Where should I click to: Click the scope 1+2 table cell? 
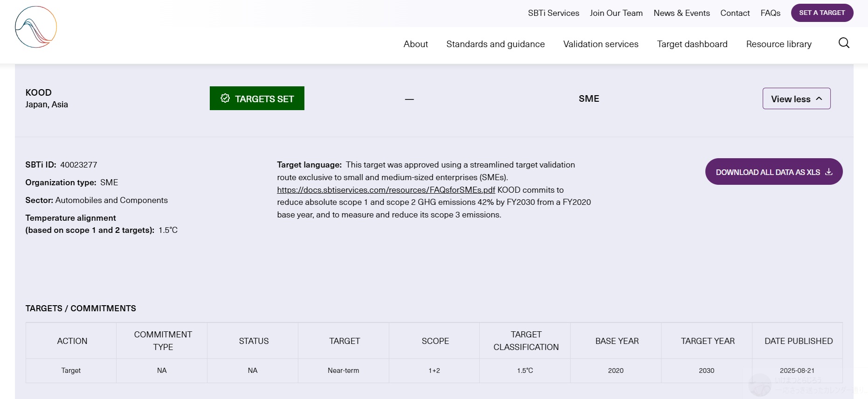click(x=434, y=371)
